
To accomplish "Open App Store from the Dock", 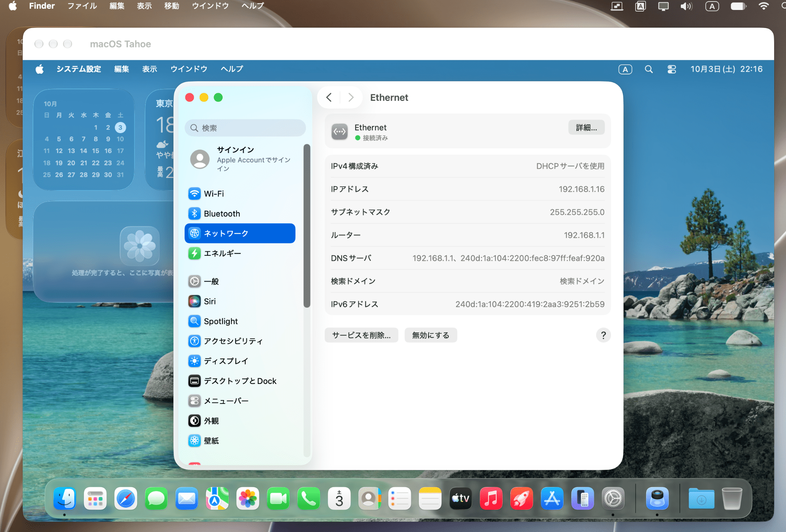I will click(x=552, y=498).
